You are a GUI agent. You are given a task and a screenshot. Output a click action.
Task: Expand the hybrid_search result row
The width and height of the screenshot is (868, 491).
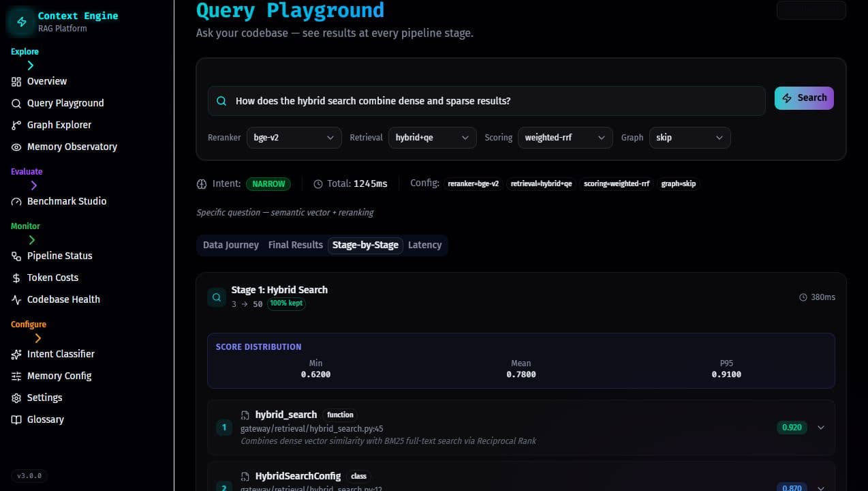[821, 428]
